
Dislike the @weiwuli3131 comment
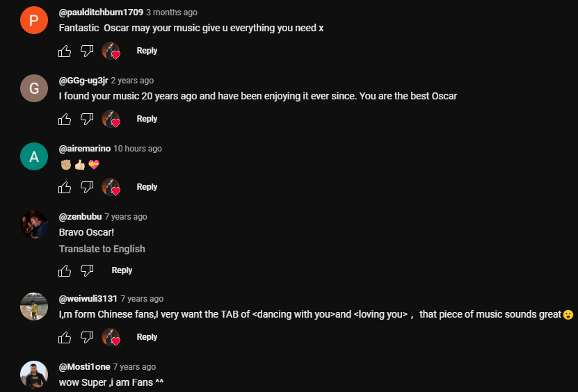(x=87, y=337)
